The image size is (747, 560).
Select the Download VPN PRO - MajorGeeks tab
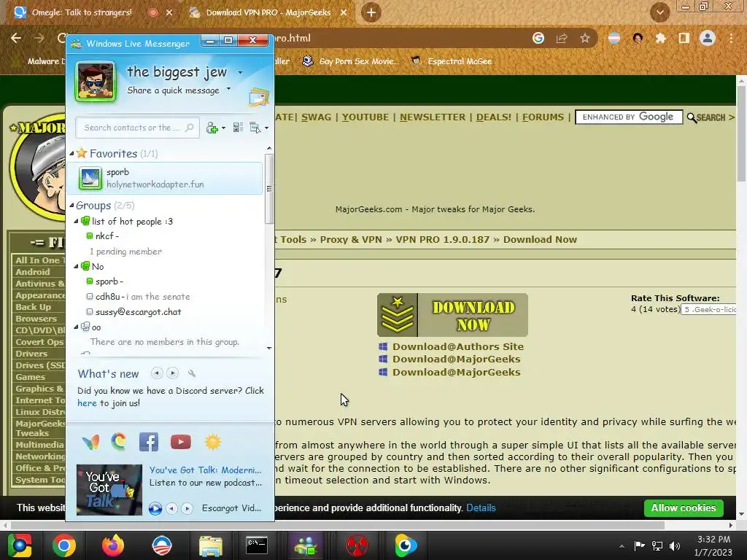268,12
